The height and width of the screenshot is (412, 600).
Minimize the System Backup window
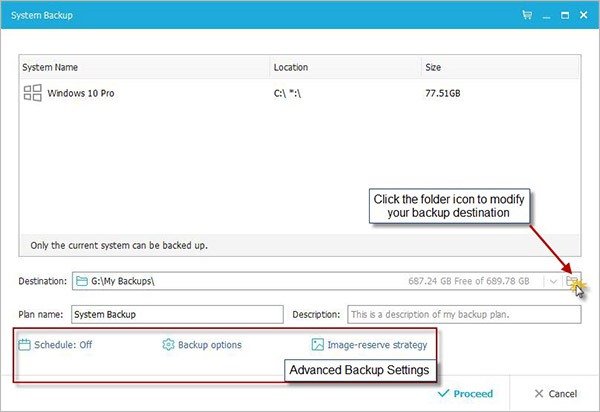(546, 16)
